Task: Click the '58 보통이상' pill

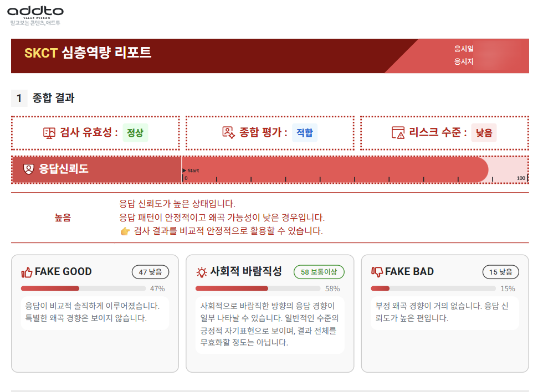Action: pos(319,272)
